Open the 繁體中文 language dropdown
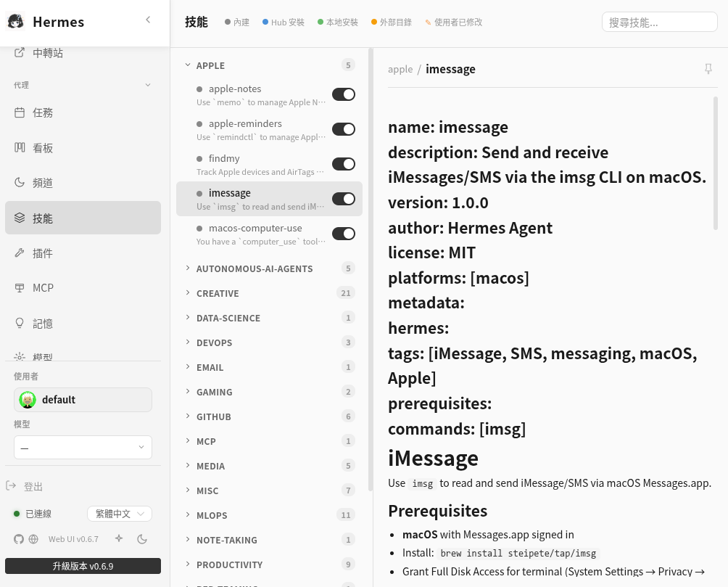The height and width of the screenshot is (587, 728). (x=120, y=514)
